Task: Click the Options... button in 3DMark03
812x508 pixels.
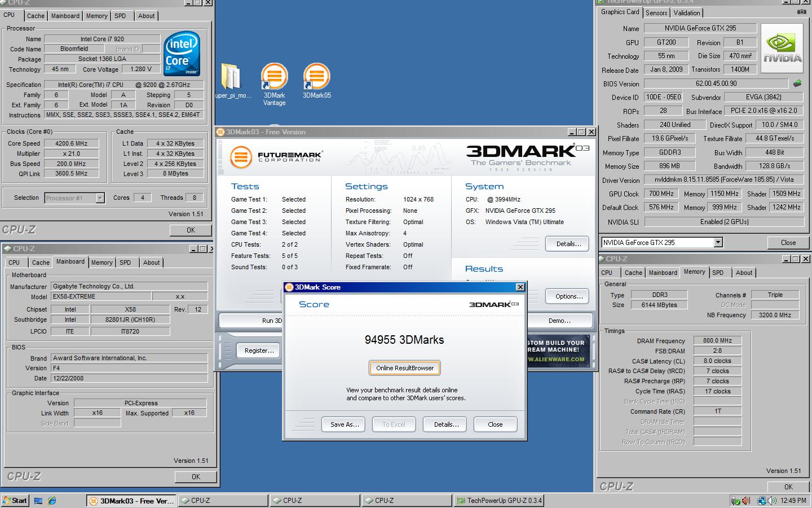Action: [568, 296]
